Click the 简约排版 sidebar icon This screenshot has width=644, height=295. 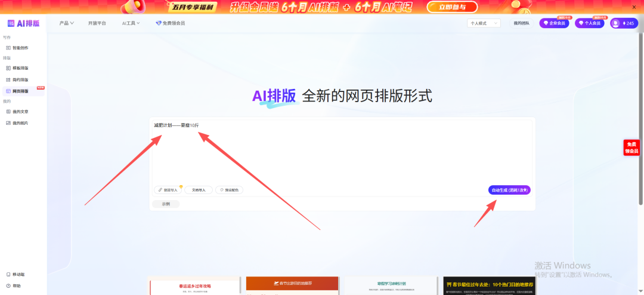[8, 79]
